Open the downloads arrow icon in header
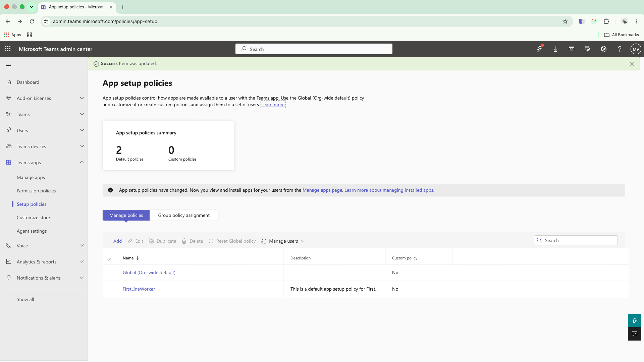The height and width of the screenshot is (362, 644). tap(555, 49)
